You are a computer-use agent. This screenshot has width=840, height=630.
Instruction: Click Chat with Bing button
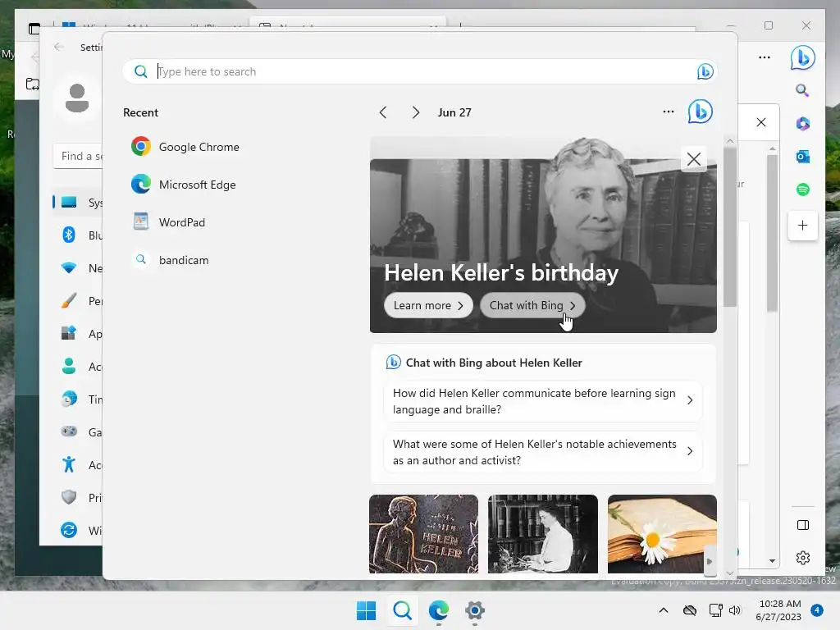(x=532, y=305)
